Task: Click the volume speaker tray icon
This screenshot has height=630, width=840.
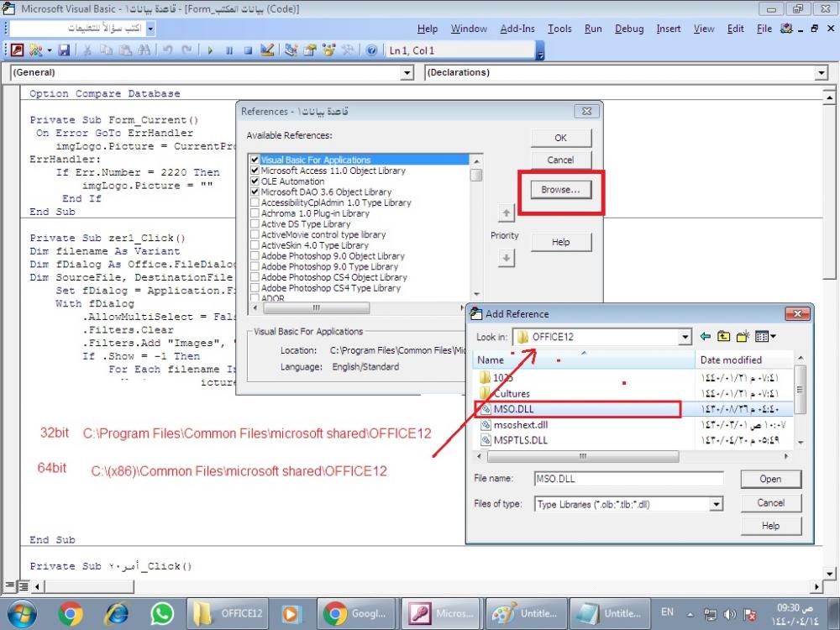Action: (x=730, y=614)
